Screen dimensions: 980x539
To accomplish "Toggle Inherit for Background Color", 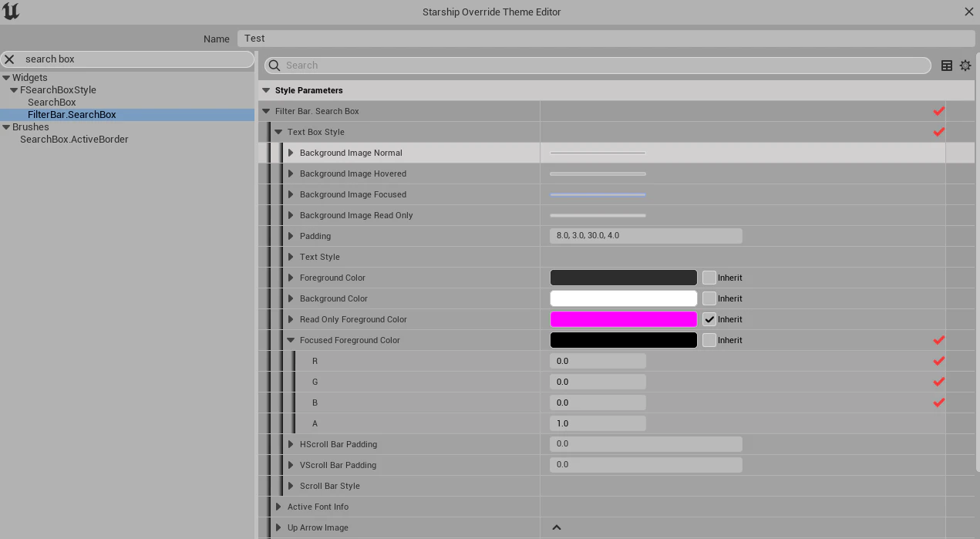I will [709, 298].
